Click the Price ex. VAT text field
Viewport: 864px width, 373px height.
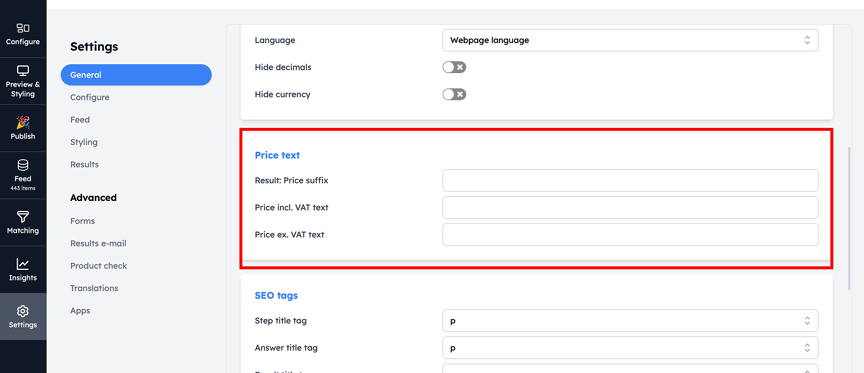(x=630, y=234)
